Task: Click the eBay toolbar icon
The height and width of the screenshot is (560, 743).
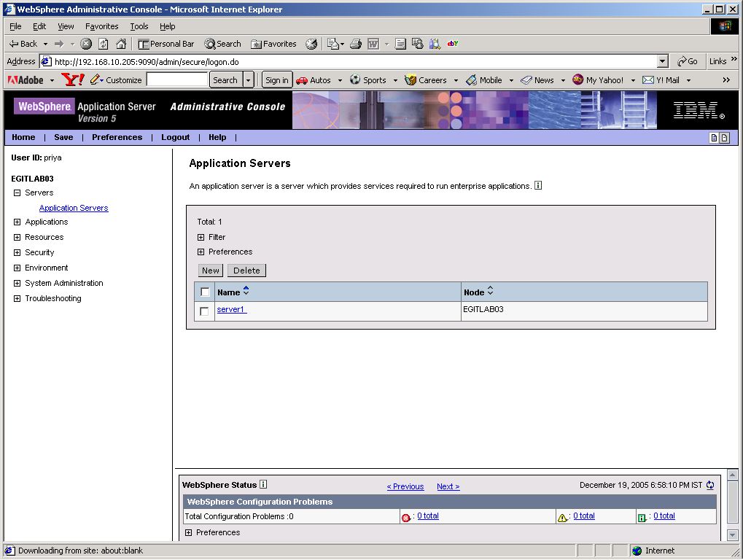Action: [x=453, y=44]
